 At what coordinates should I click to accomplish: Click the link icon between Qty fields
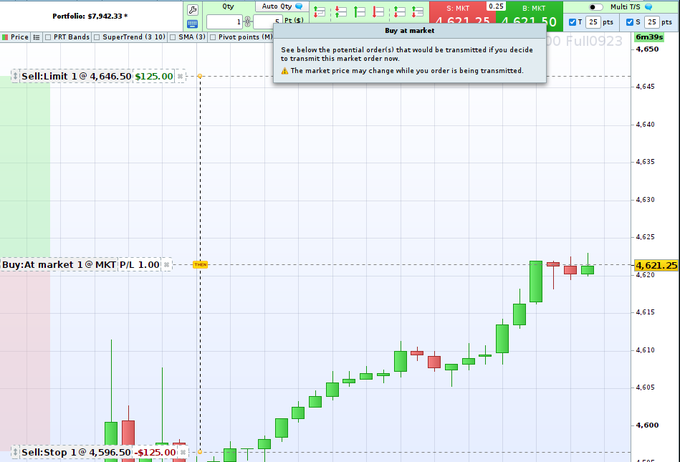point(248,21)
